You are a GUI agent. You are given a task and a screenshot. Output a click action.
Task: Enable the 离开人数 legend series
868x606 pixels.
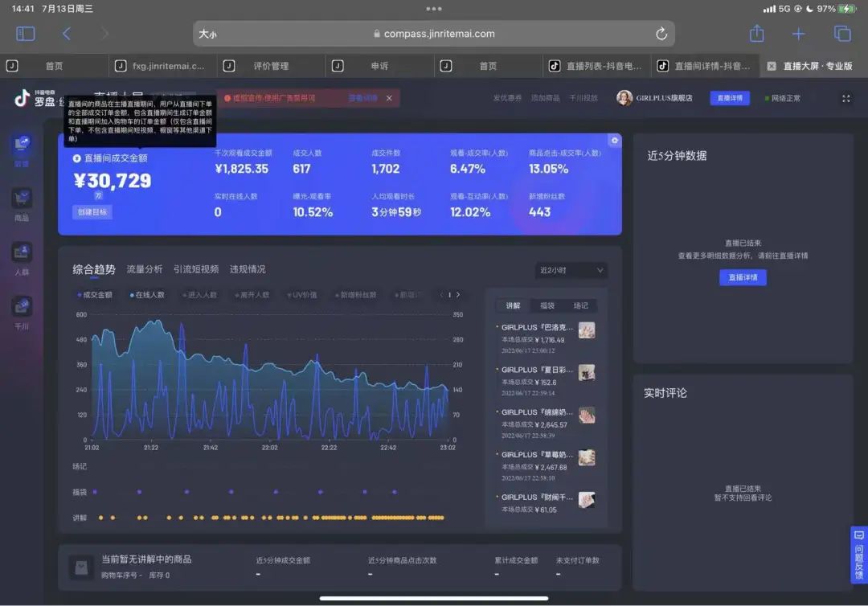click(252, 295)
